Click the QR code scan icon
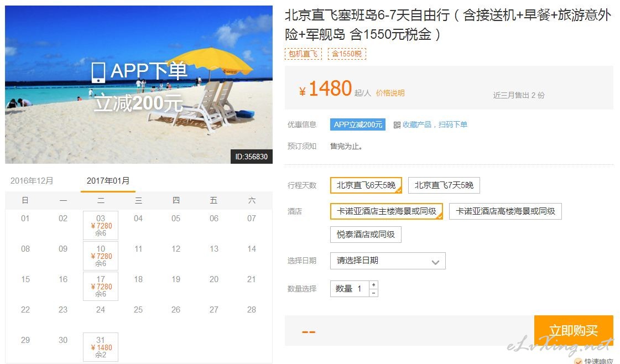620x364 pixels. tap(397, 125)
